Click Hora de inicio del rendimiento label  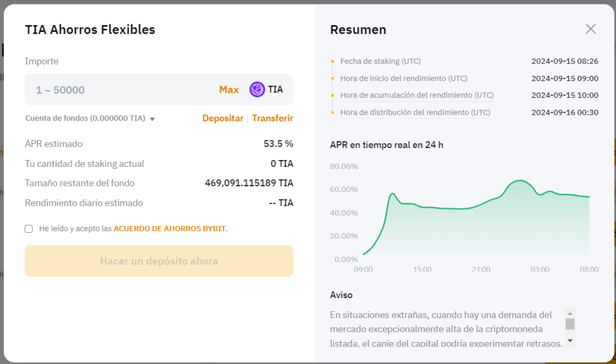coord(404,78)
